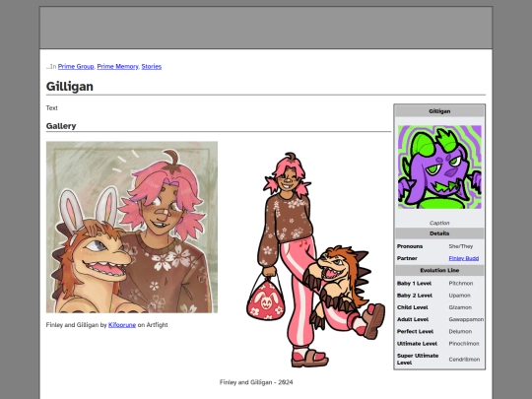The height and width of the screenshot is (399, 532).
Task: Click the Gallery section heading
Action: [x=61, y=126]
